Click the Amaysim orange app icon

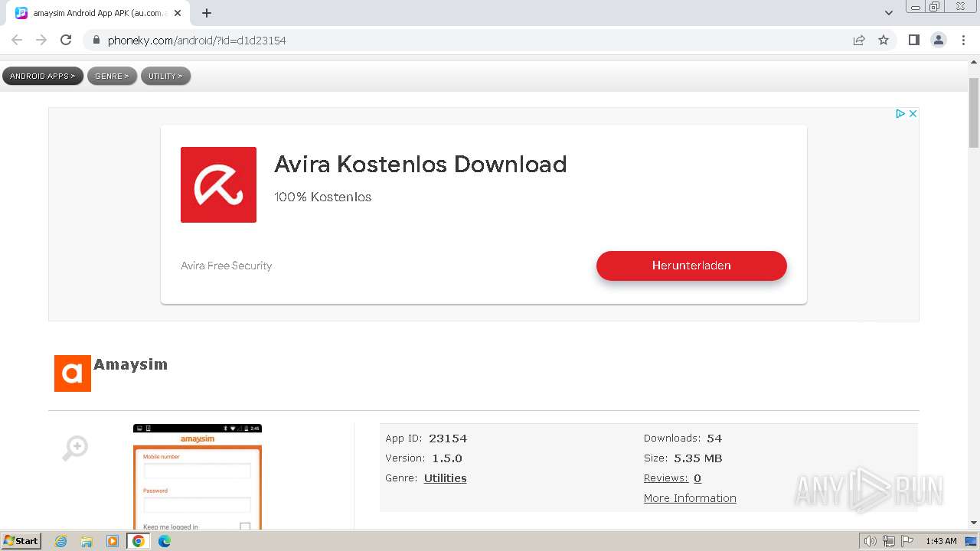[73, 373]
